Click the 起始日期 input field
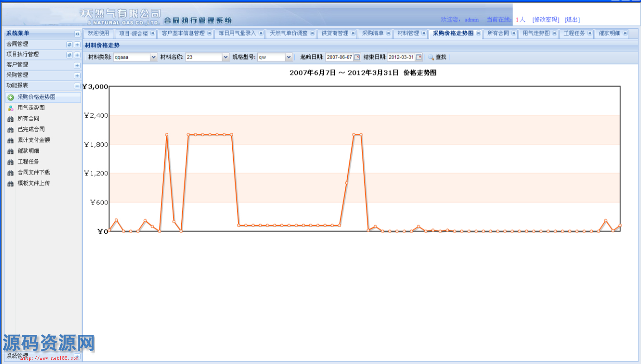641x364 pixels. coord(340,57)
